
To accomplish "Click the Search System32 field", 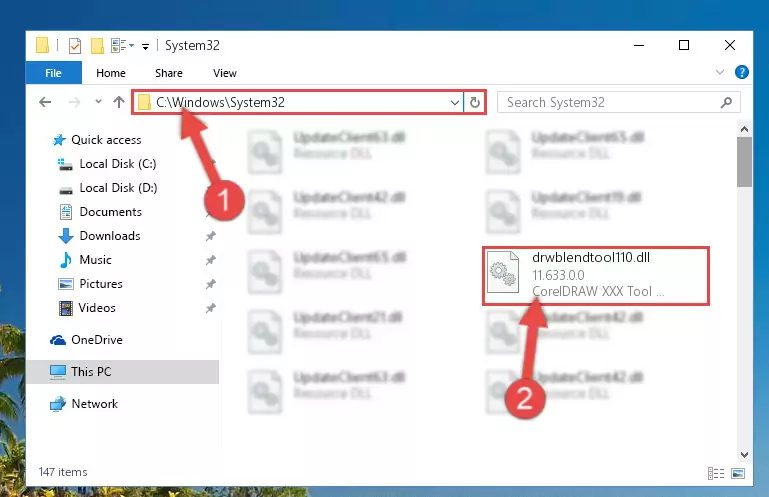I will (618, 102).
